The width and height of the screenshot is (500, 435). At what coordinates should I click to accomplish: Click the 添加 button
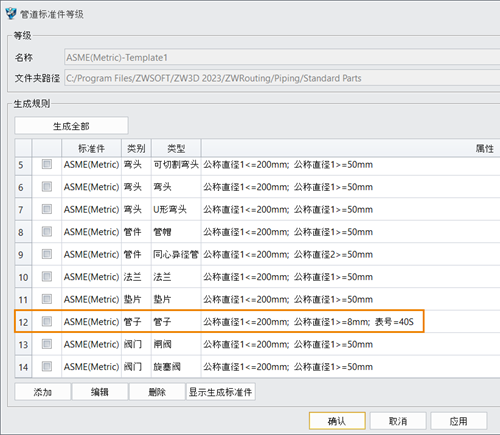tap(43, 392)
